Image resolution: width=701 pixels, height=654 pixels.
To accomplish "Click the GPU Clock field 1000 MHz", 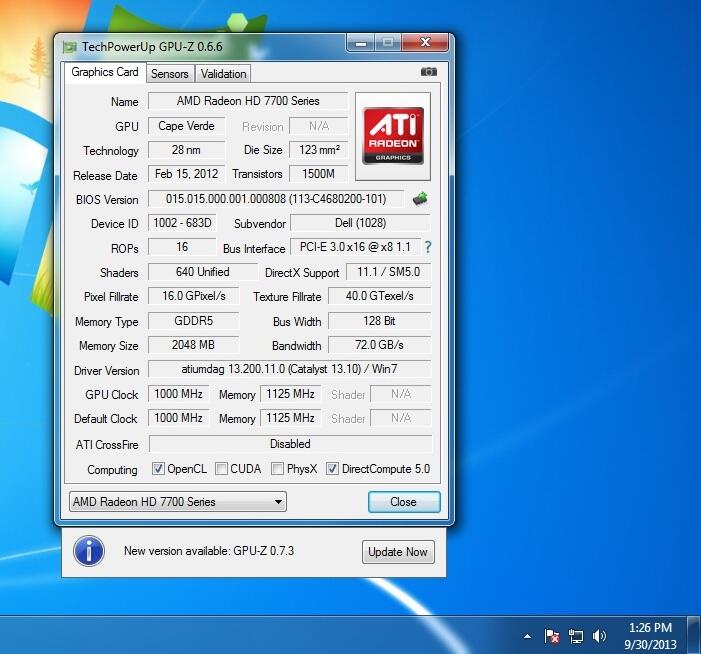I will tap(178, 394).
